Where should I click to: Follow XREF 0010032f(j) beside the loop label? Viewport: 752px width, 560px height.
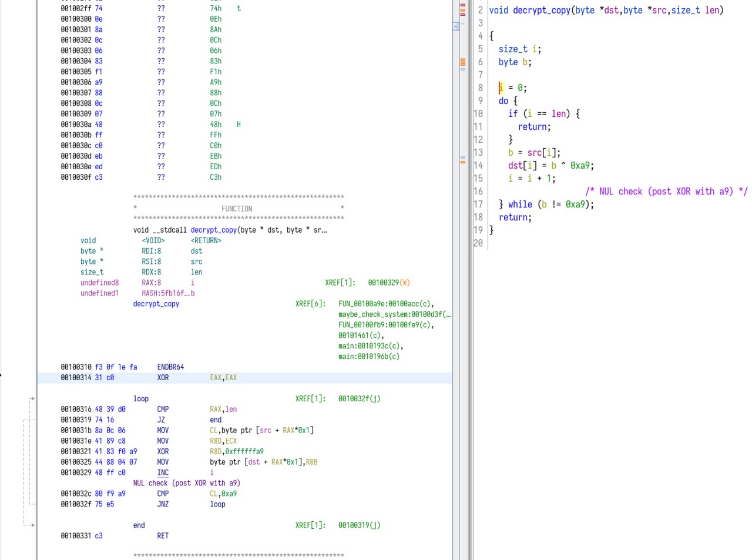tap(359, 399)
